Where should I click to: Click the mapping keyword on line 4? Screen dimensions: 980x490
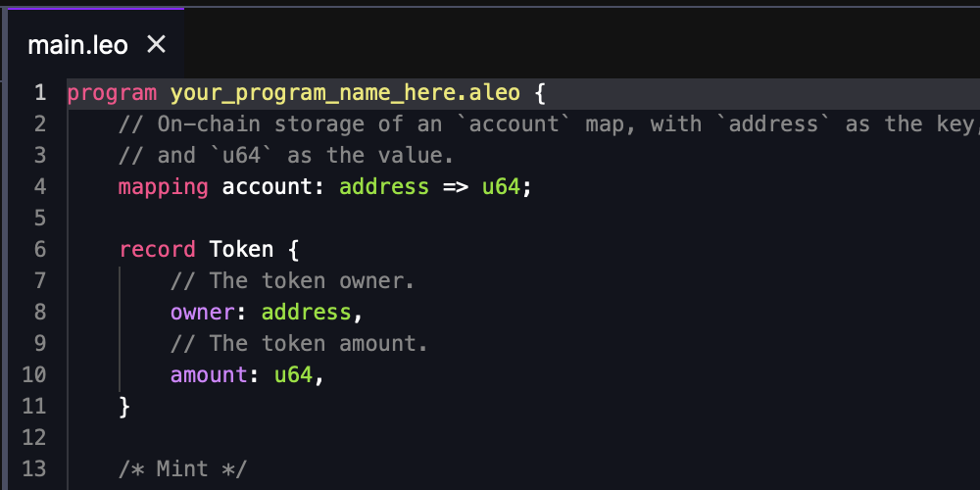tap(163, 187)
